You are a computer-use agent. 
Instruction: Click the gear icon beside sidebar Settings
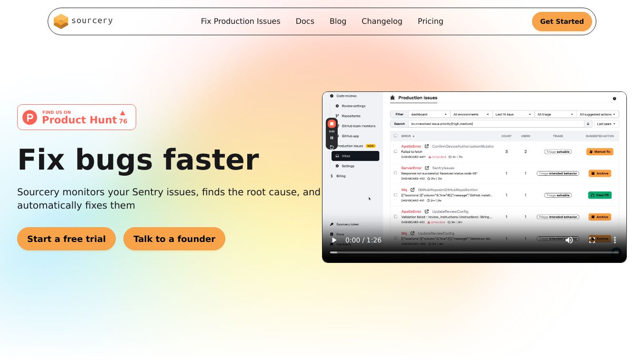[337, 166]
